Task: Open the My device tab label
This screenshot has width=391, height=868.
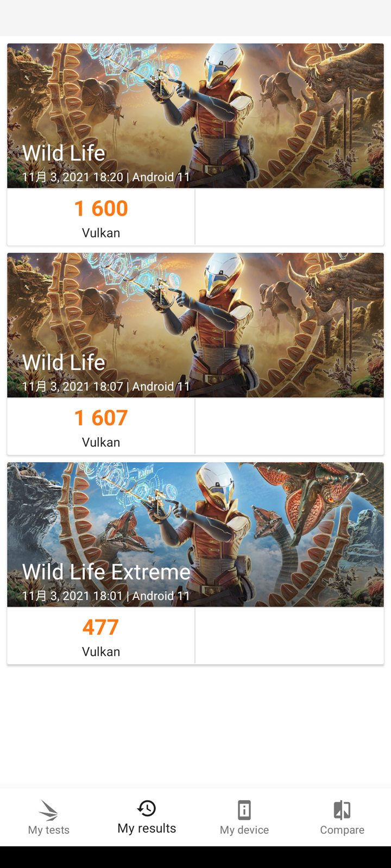Action: coord(244,830)
